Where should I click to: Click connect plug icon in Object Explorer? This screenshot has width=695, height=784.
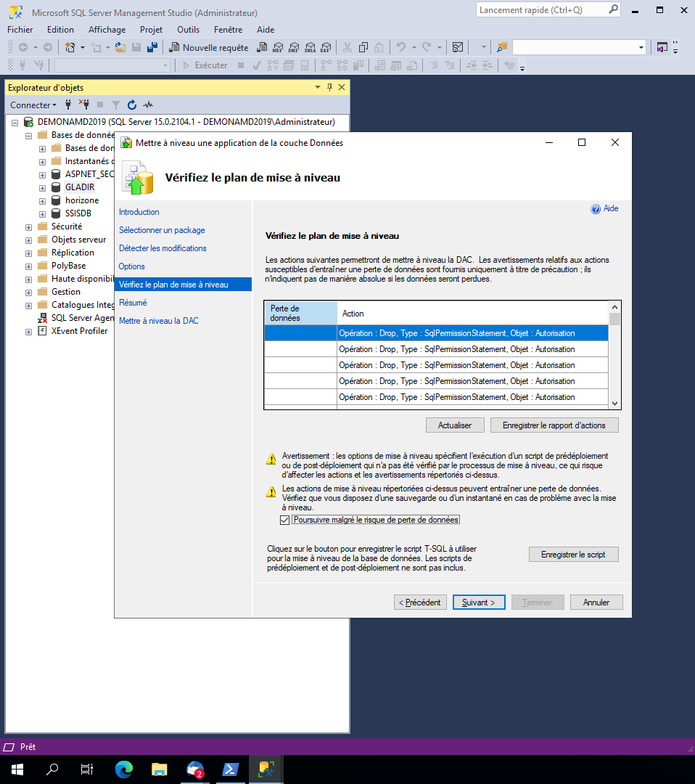(68, 105)
